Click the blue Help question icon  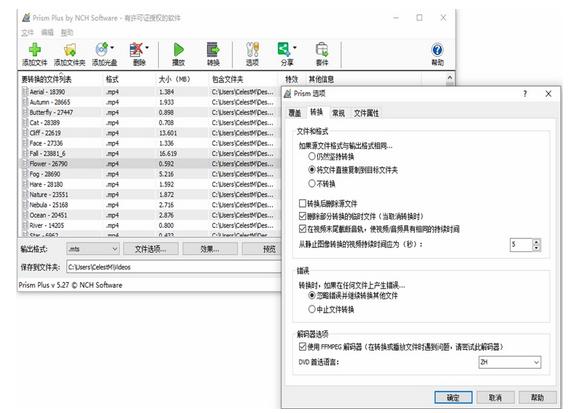click(437, 50)
